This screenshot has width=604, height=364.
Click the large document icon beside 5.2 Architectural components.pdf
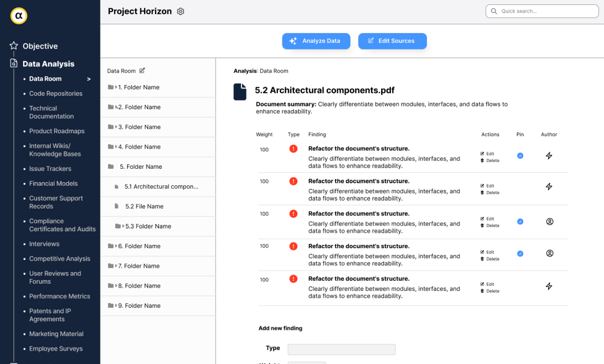tap(240, 91)
